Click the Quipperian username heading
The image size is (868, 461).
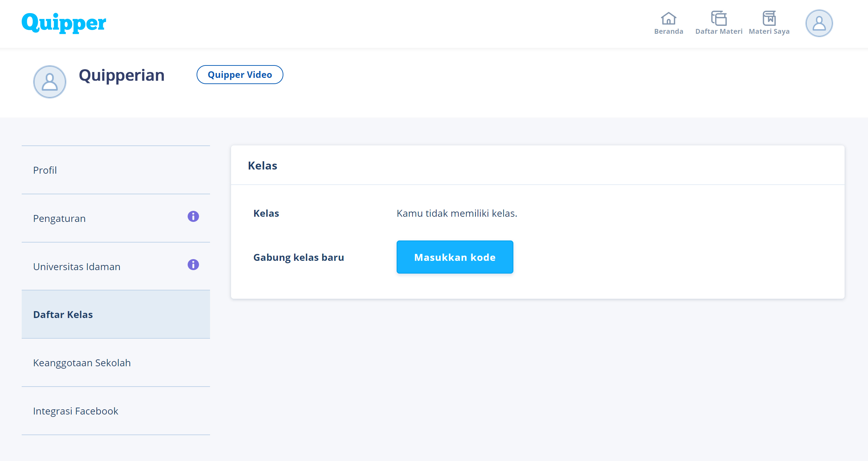[x=122, y=75]
